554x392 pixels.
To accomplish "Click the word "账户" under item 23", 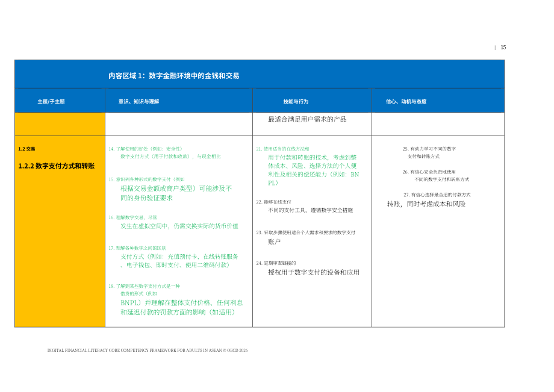I will (x=274, y=242).
